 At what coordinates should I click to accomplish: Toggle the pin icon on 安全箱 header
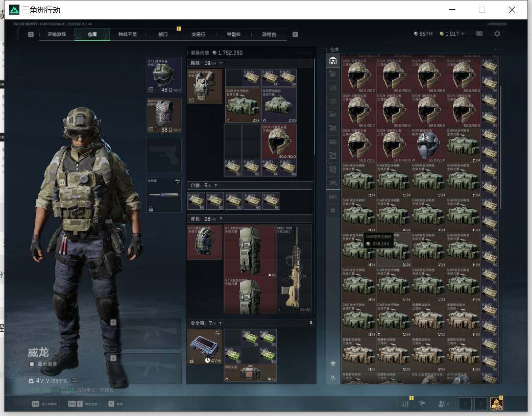pyautogui.click(x=310, y=323)
